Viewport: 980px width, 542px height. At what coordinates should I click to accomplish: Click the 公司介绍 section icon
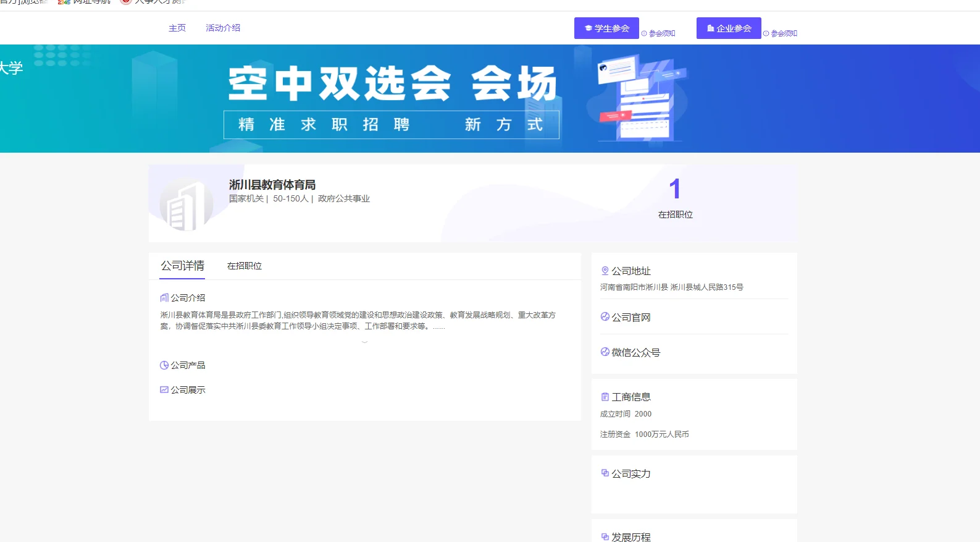coord(164,298)
